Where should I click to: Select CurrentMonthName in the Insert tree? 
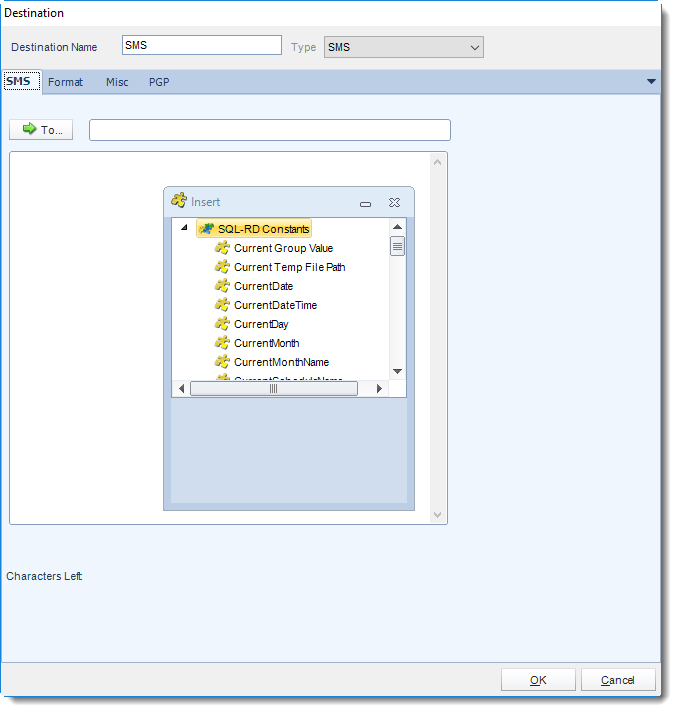281,363
